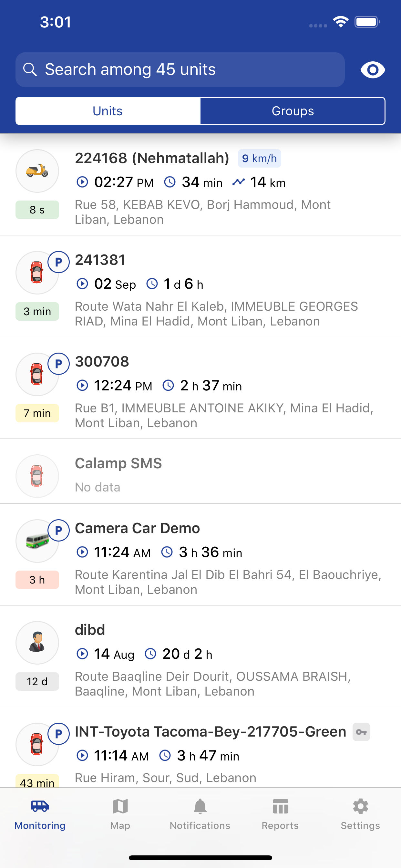Tap the 8 s last-update badge
This screenshot has width=401, height=868.
37,210
